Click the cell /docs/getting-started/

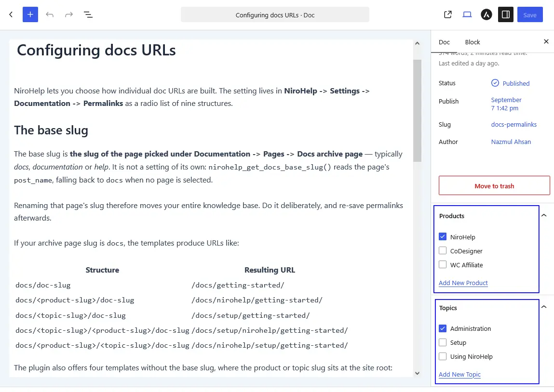238,285
